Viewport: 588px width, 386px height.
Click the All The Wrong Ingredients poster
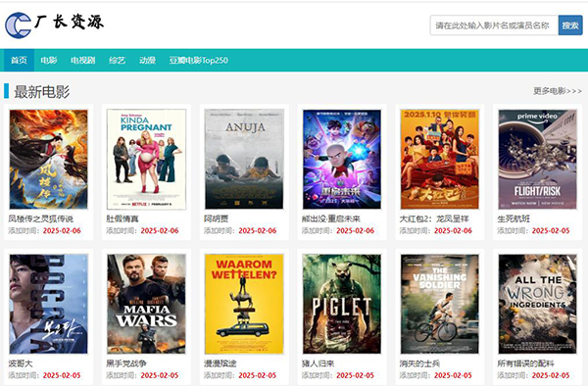537,304
